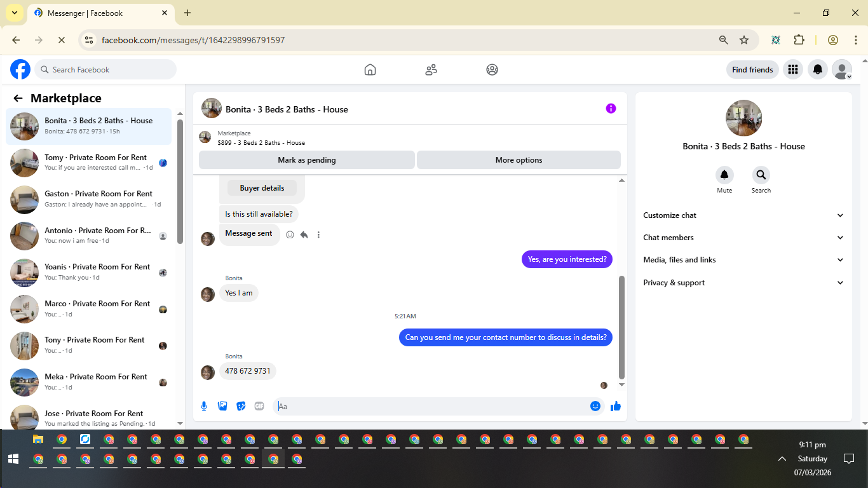Viewport: 868px width, 488px height.
Task: Open a new browser tab
Action: 187,13
